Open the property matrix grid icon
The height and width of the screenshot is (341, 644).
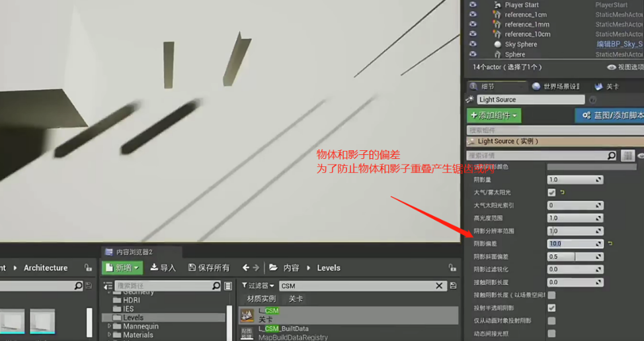(628, 156)
